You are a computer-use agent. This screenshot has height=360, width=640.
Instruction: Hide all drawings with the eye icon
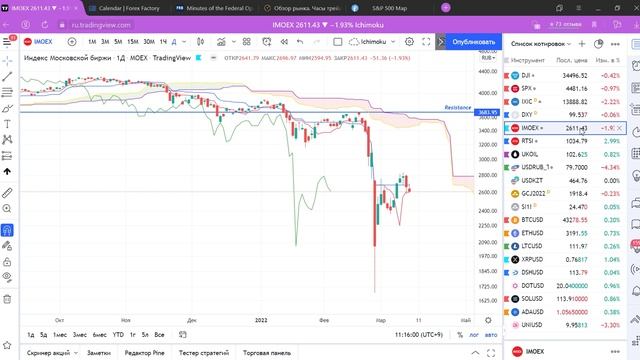click(x=7, y=277)
